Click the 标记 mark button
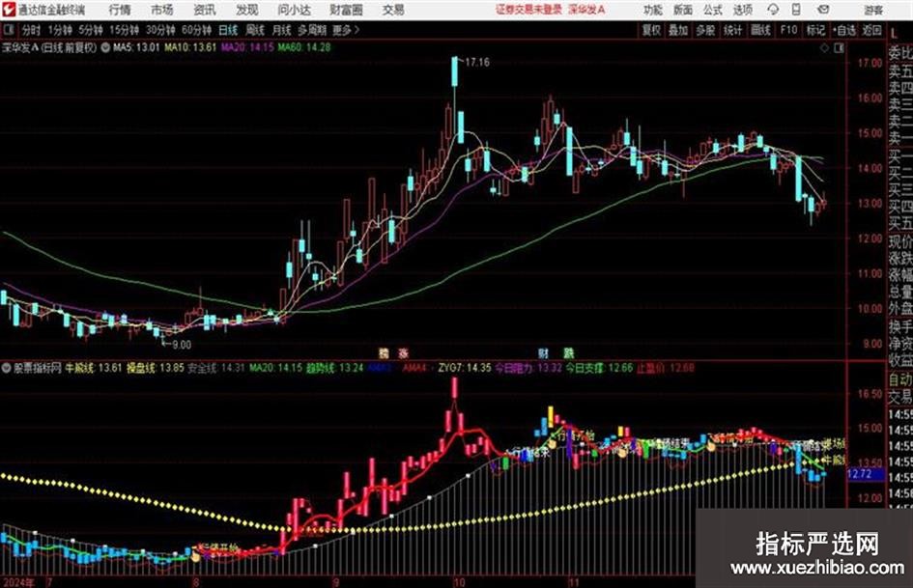This screenshot has width=913, height=588. tap(815, 30)
